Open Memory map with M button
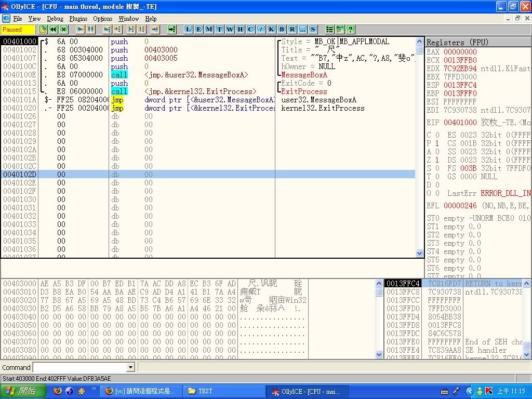Image resolution: width=532 pixels, height=399 pixels. (209, 30)
